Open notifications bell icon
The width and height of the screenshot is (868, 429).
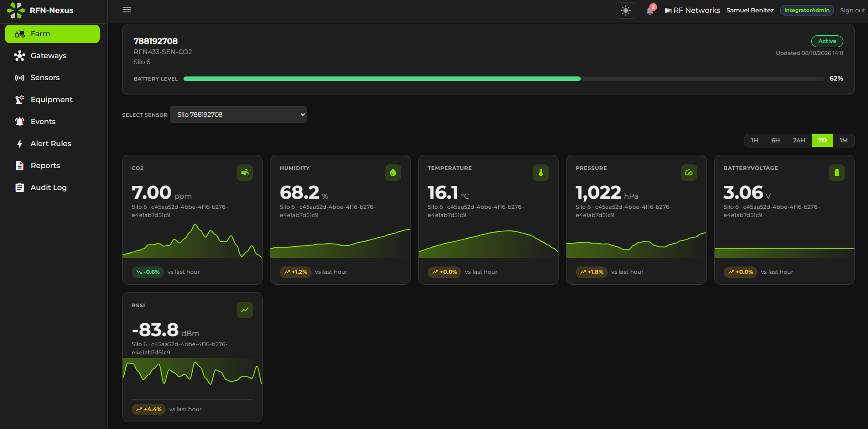(650, 10)
